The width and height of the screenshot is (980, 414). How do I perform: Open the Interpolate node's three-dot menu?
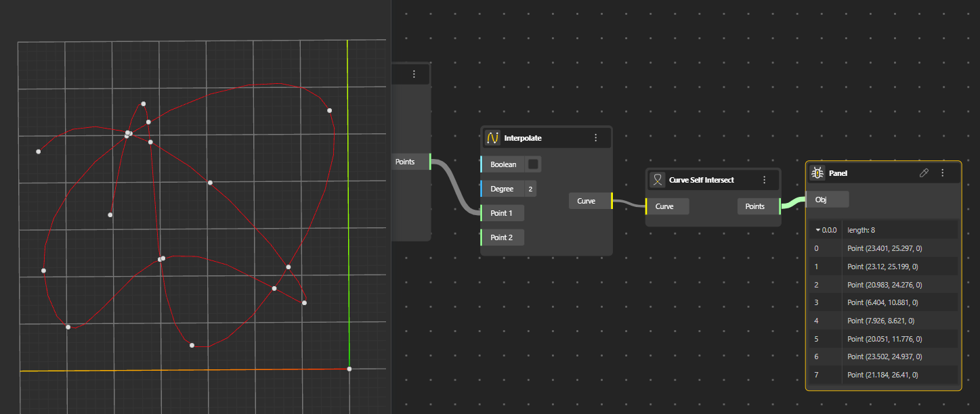[595, 138]
